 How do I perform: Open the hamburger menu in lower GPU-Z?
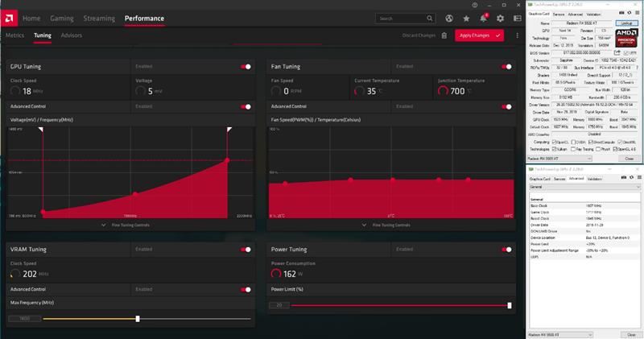639,177
